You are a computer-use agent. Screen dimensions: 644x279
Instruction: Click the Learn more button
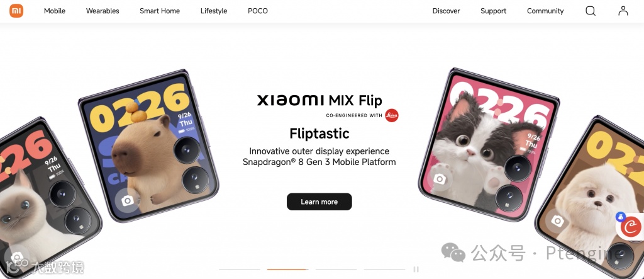319,202
